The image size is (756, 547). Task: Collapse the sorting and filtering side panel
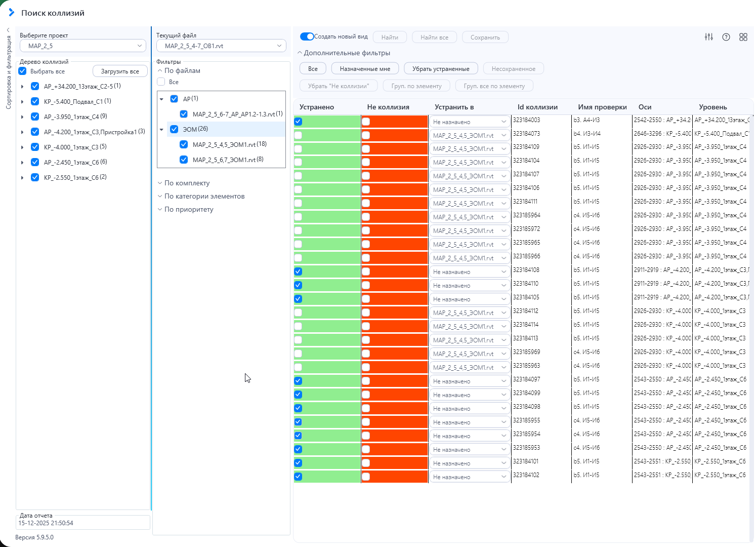click(x=8, y=30)
